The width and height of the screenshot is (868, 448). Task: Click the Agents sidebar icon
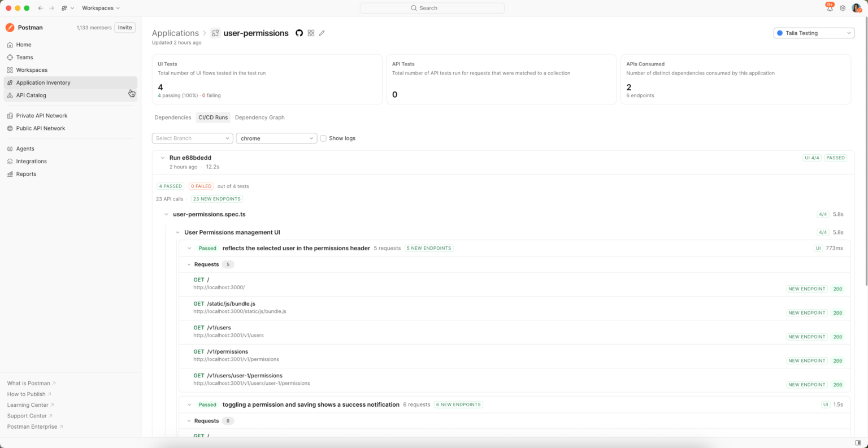[10, 149]
